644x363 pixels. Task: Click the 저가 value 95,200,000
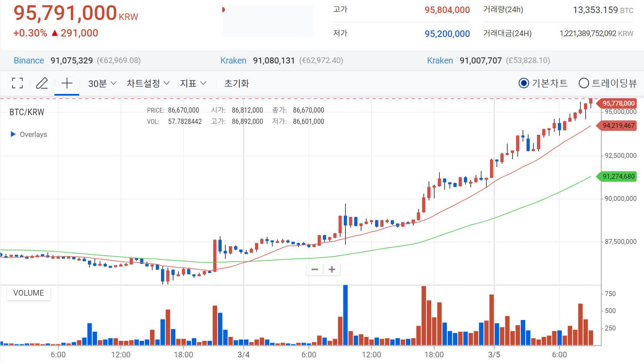[x=447, y=34]
